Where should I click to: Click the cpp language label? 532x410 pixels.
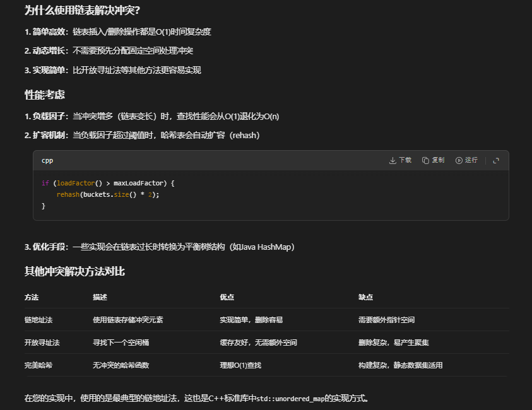[47, 160]
